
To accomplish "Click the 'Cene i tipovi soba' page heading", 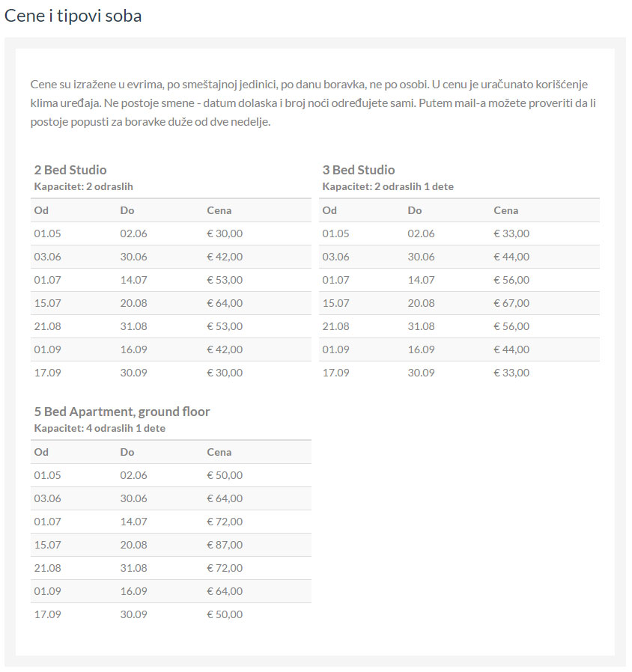I will (x=73, y=16).
